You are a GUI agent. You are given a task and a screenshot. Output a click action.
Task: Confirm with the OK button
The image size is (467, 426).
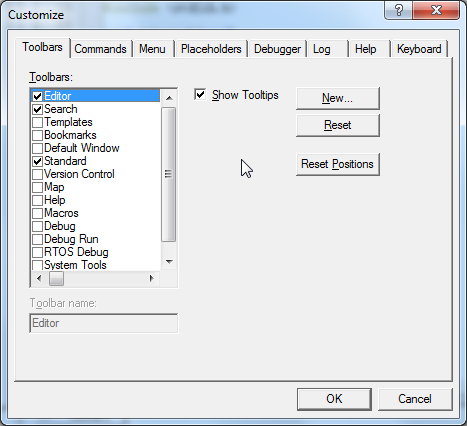point(334,399)
